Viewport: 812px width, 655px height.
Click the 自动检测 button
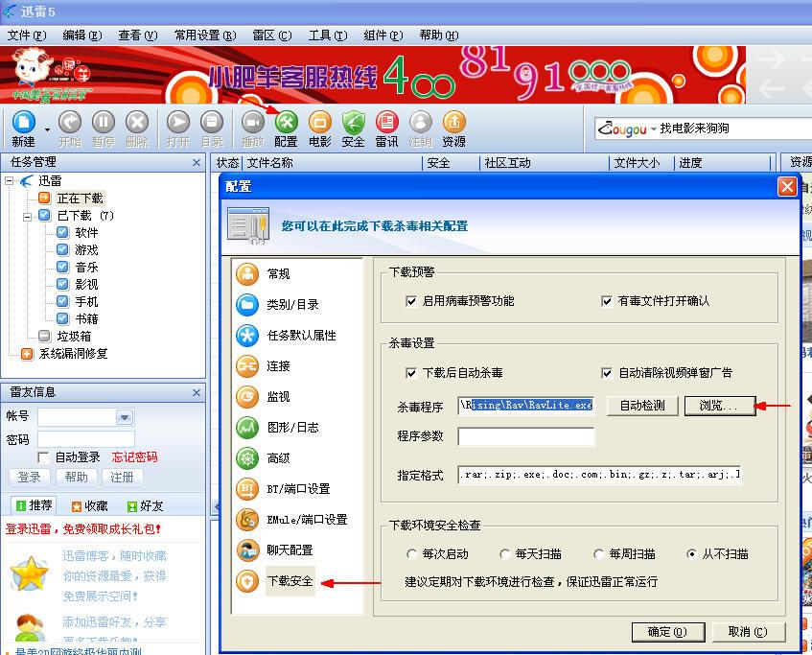point(642,406)
